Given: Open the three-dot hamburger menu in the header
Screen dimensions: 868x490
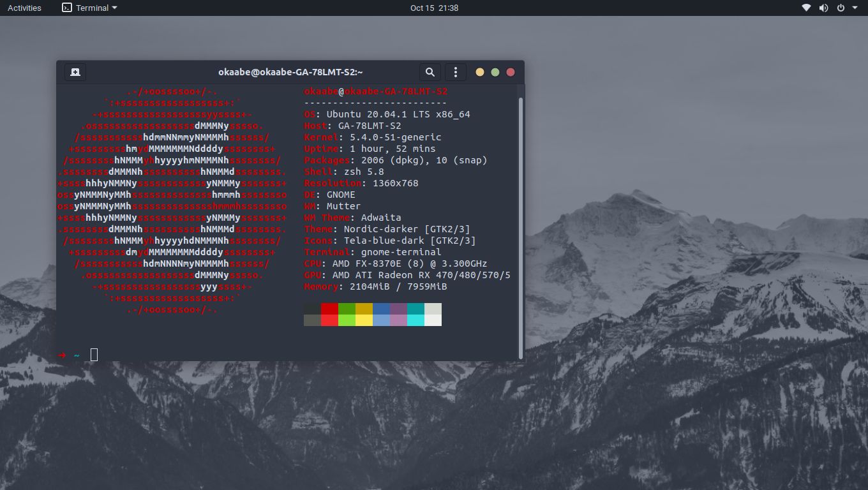Looking at the screenshot, I should coord(456,72).
